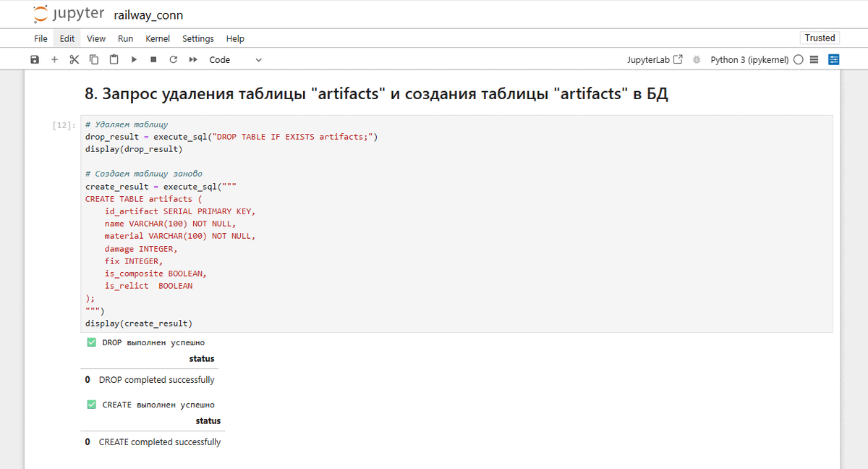The width and height of the screenshot is (868, 469).
Task: Open the File menu
Action: pyautogui.click(x=41, y=38)
